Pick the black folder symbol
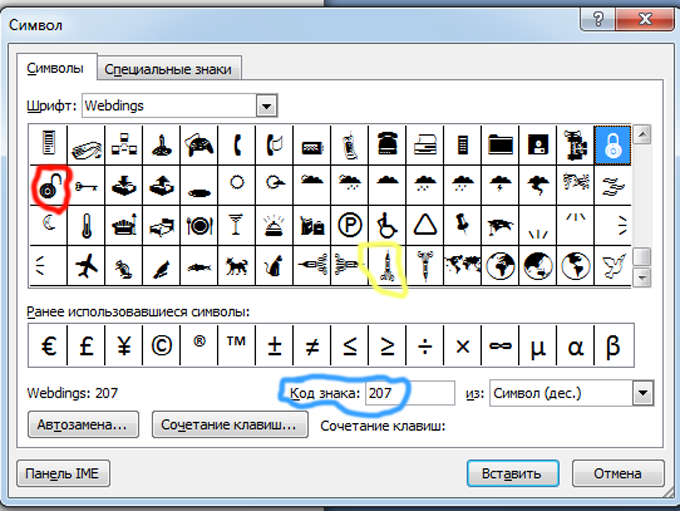 point(500,145)
